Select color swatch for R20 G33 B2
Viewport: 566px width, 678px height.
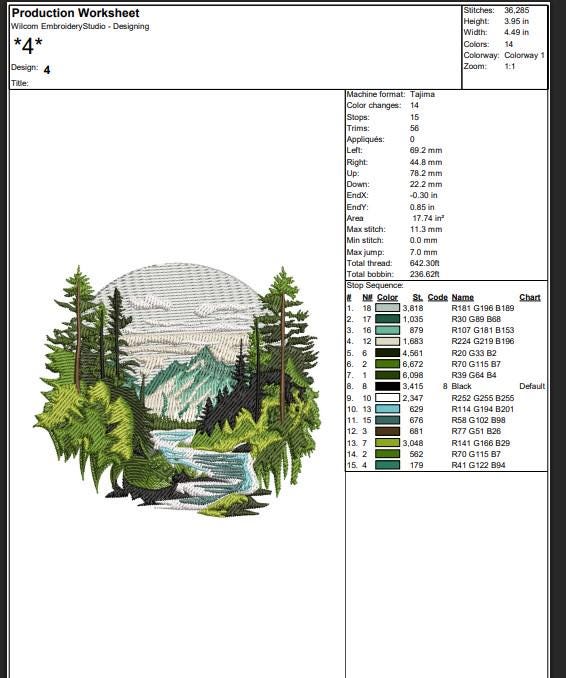click(387, 353)
